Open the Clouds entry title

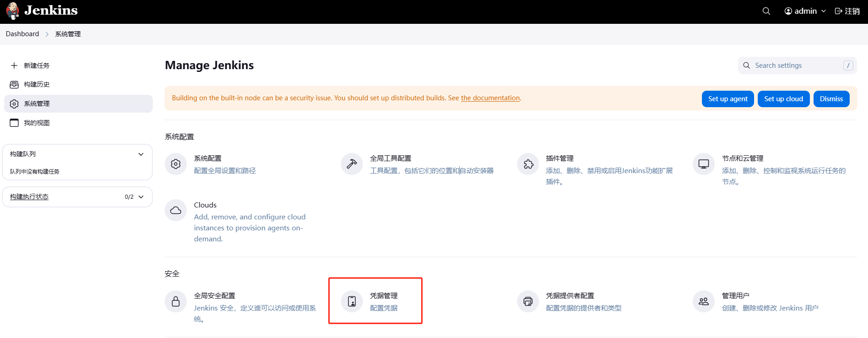tap(205, 205)
